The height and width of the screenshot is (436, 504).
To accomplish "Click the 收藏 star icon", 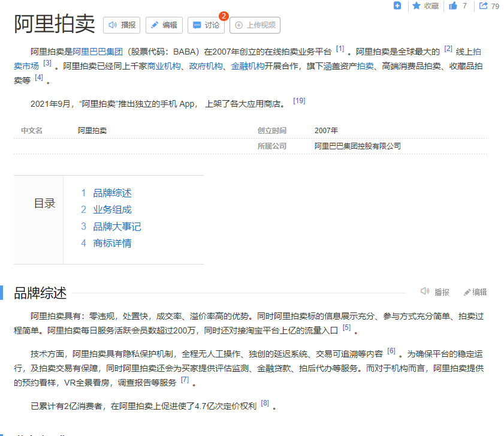I will coord(417,5).
